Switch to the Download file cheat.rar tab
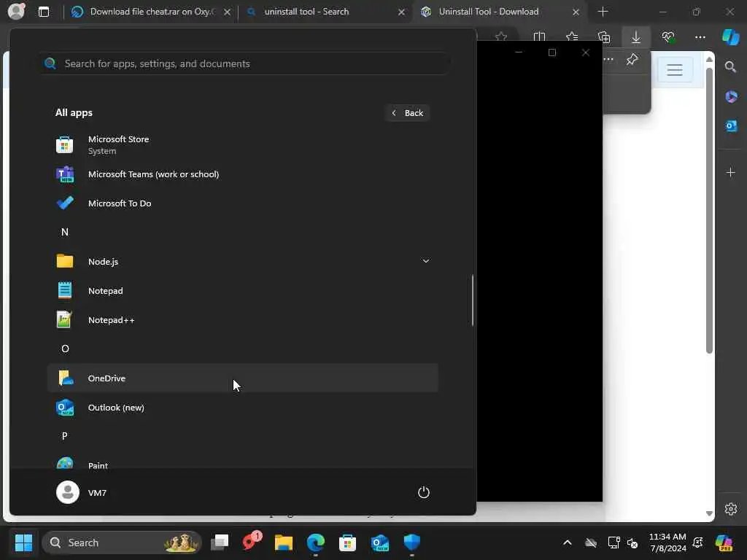This screenshot has height=560, width=747. (151, 12)
